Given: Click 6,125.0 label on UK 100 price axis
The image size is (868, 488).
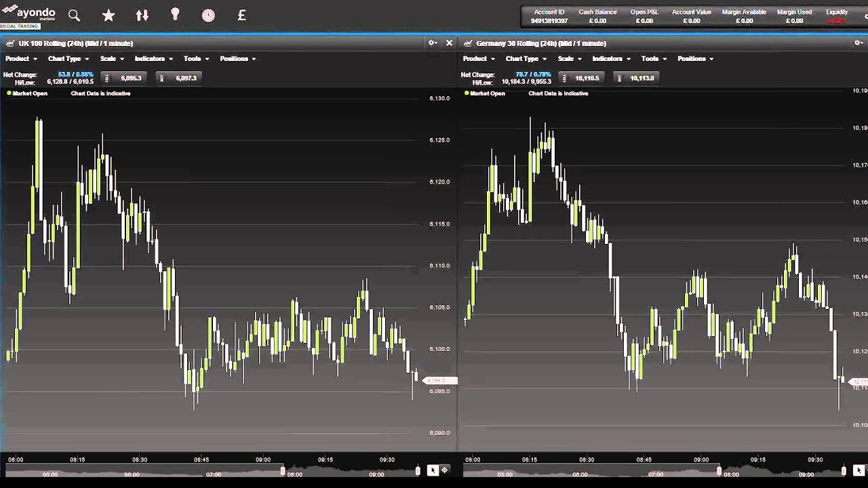Looking at the screenshot, I should 439,140.
